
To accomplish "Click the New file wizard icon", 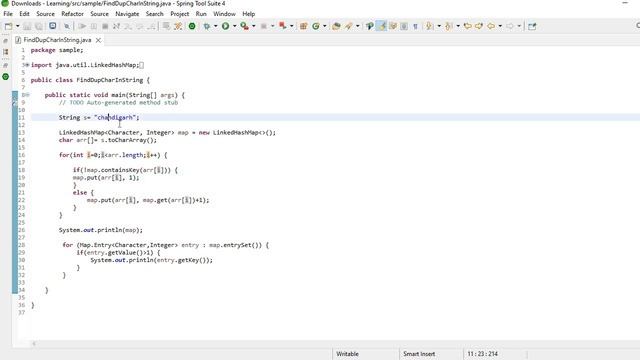I will pyautogui.click(x=8, y=26).
